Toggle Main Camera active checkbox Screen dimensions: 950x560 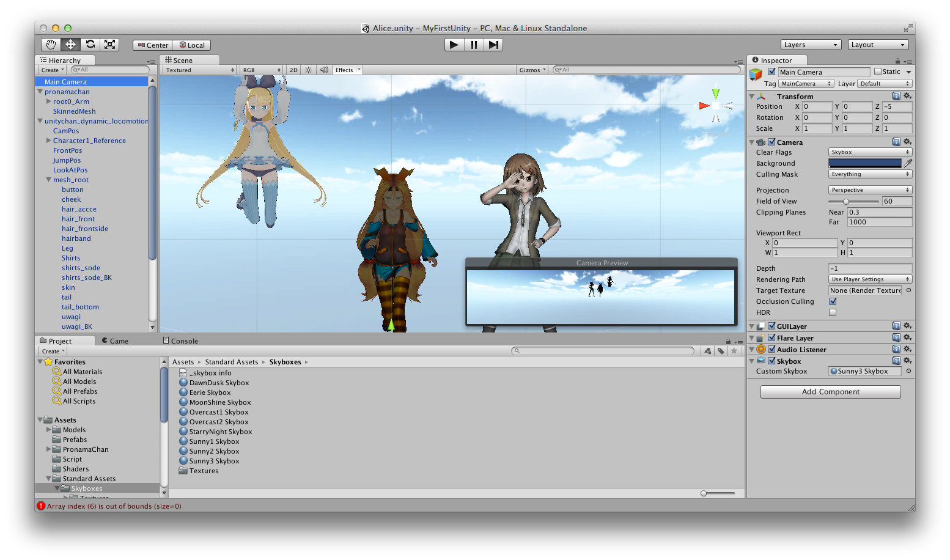pyautogui.click(x=771, y=72)
